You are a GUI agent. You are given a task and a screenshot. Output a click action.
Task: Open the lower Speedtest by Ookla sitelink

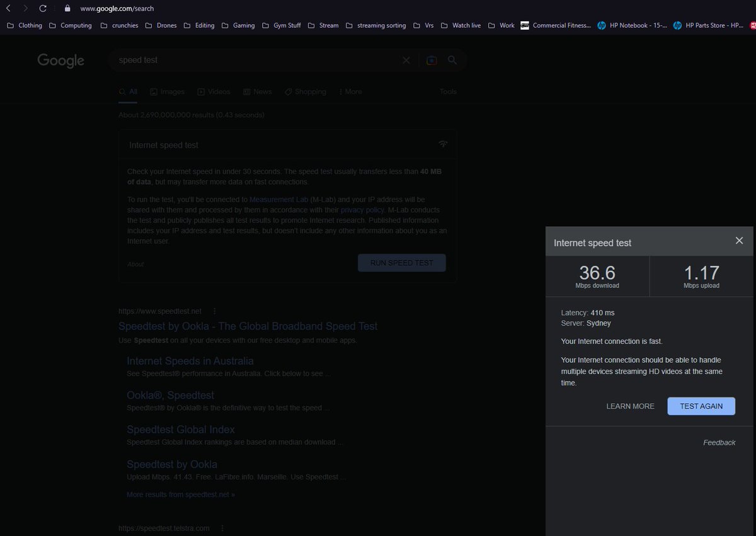point(172,464)
